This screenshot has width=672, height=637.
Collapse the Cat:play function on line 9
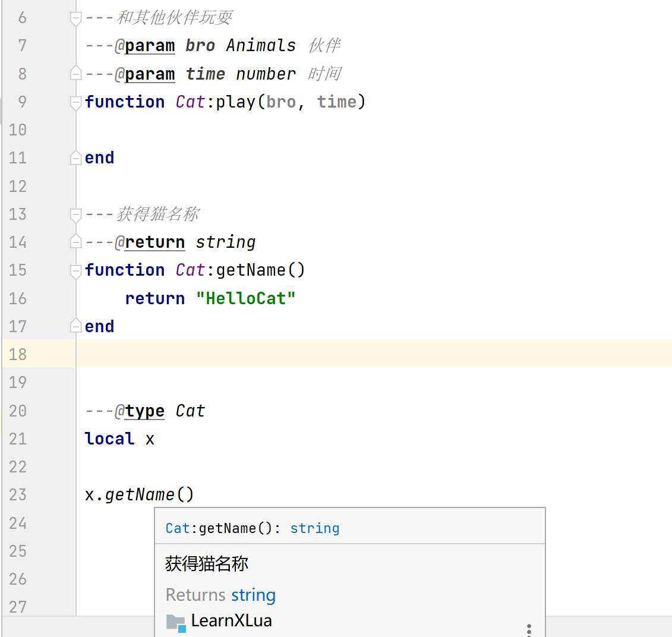pos(75,103)
